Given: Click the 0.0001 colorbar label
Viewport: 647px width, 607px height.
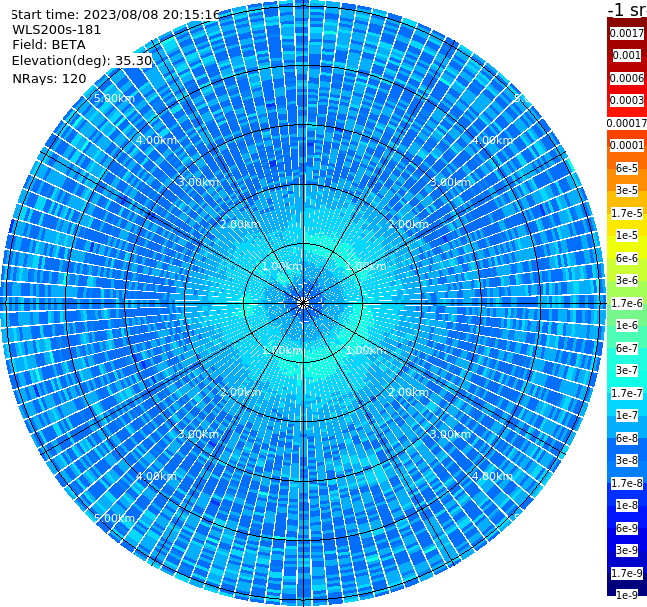Looking at the screenshot, I should [627, 145].
